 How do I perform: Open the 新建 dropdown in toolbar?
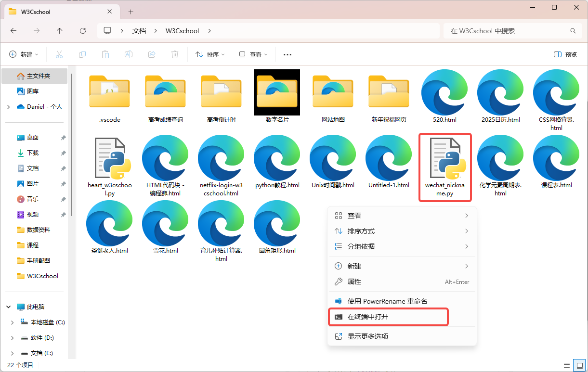click(24, 54)
